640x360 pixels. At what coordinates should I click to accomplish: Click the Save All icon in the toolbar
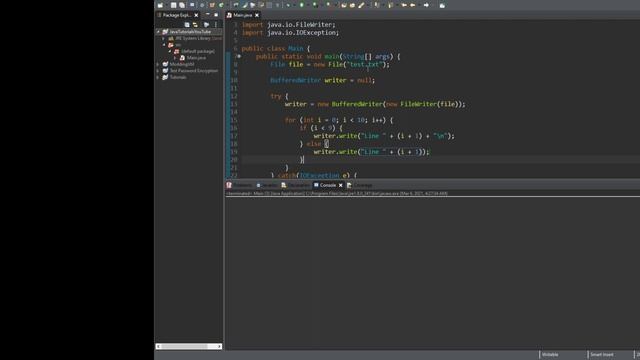point(182,5)
